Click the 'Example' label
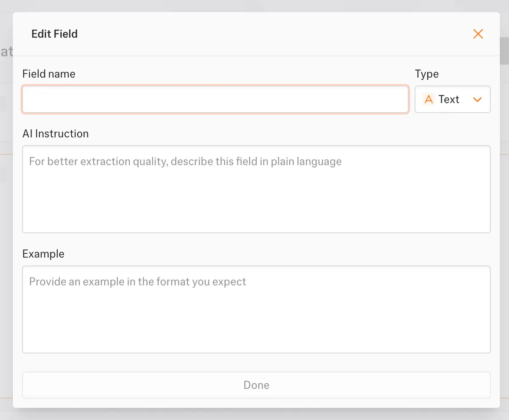The image size is (509, 420). pos(43,254)
